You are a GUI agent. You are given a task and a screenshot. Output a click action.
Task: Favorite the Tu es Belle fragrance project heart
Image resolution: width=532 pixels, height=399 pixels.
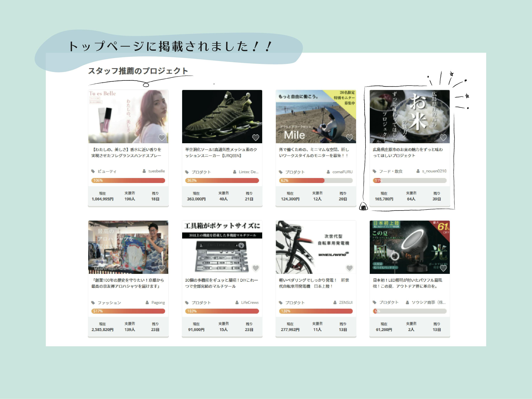coord(162,137)
